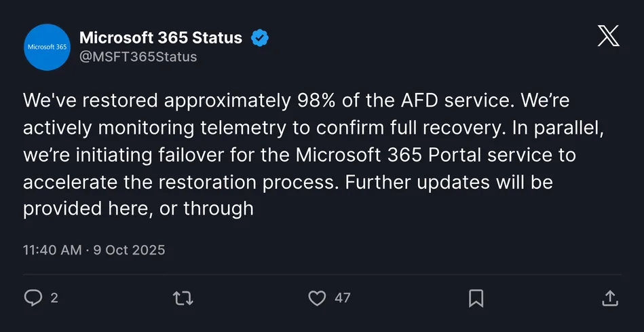Click the "actively monitoring telemetry" phrase
The image size is (644, 332).
tap(157, 128)
